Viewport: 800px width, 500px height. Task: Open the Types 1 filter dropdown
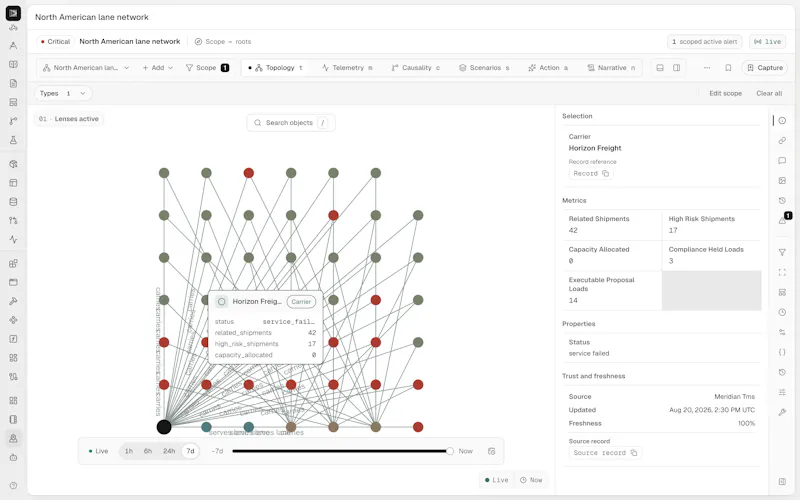63,93
